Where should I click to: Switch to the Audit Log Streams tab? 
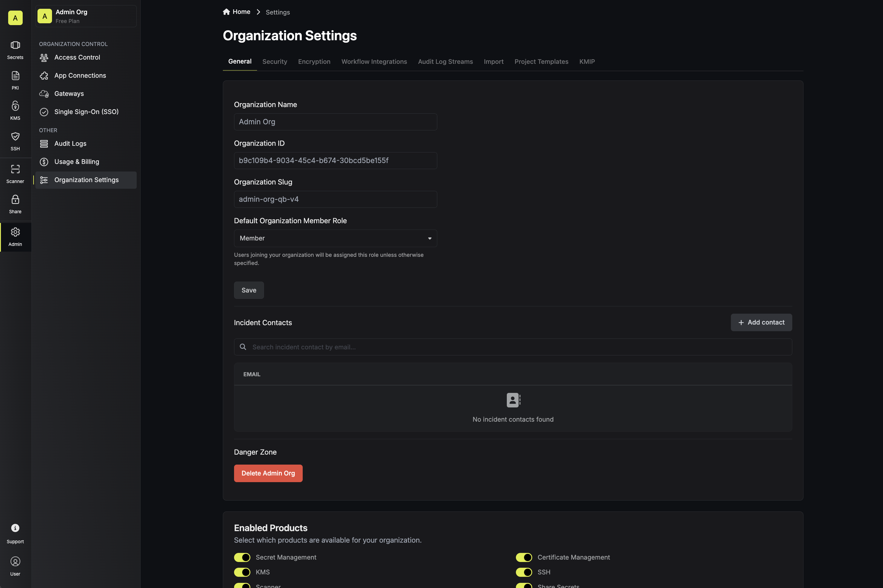pyautogui.click(x=445, y=61)
